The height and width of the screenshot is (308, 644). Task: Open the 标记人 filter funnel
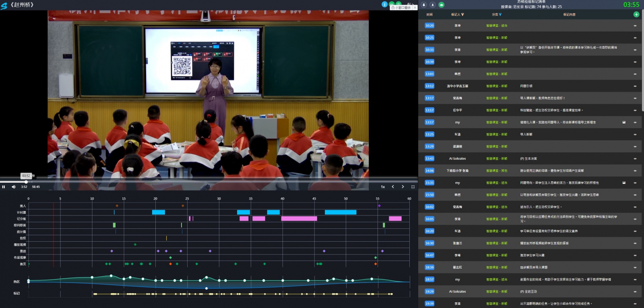pyautogui.click(x=462, y=14)
